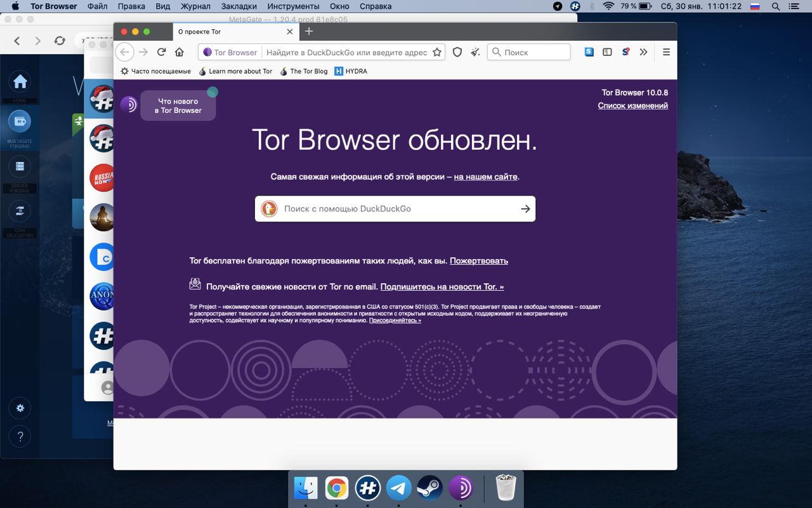Screen dimensions: 812x508
Task: Focus 'Поиск с помощью DuckDuckGo' field
Action: (x=395, y=208)
